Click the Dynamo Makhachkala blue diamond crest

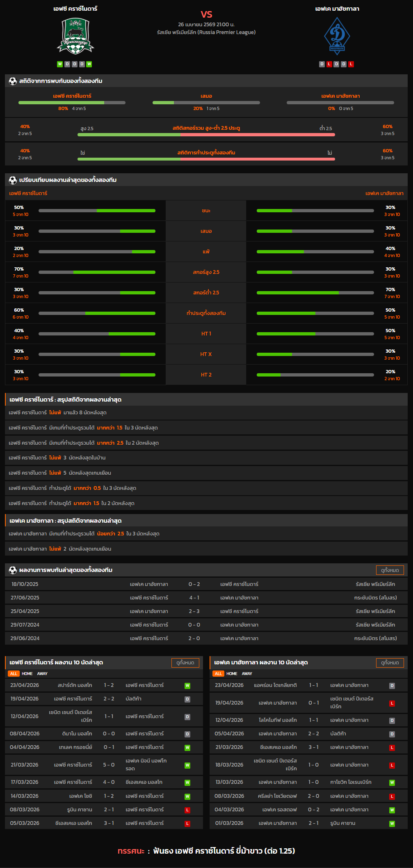(x=337, y=37)
